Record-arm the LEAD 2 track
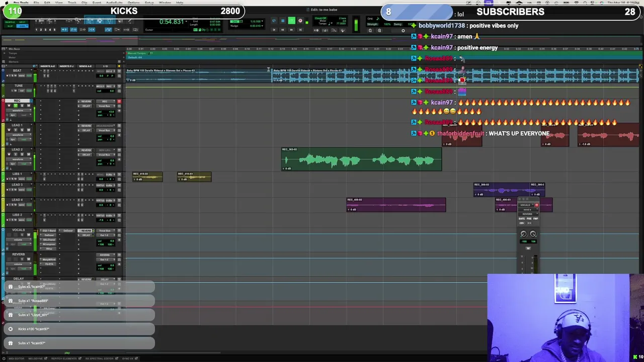Screen dimensions: 644x362 click(x=9, y=154)
